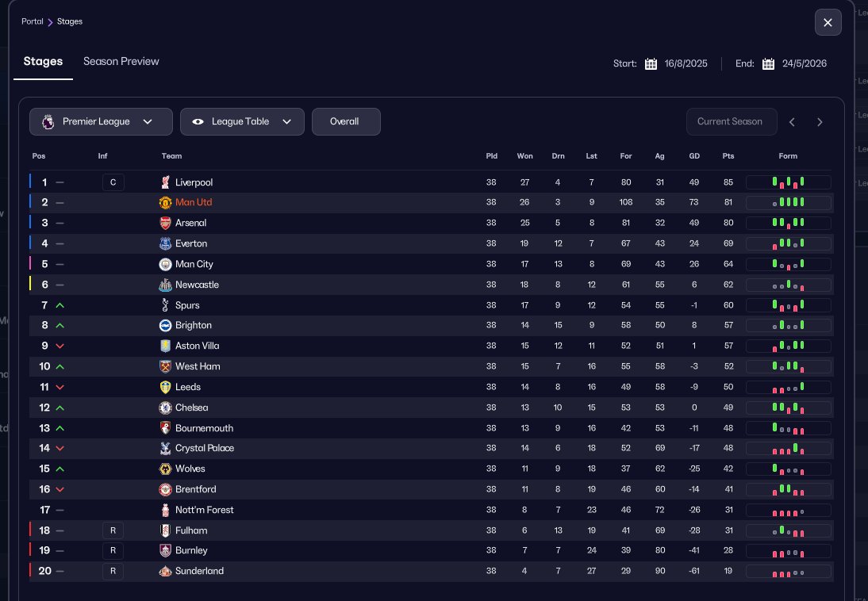Open the Start date calendar icon
This screenshot has height=601, width=868.
click(651, 64)
